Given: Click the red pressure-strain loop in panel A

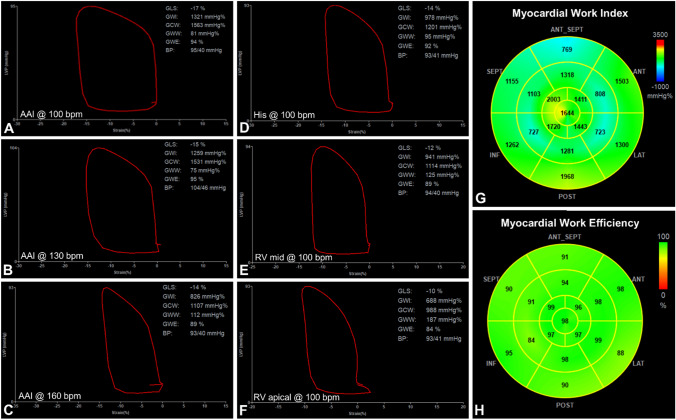Looking at the screenshot, I should [116, 59].
